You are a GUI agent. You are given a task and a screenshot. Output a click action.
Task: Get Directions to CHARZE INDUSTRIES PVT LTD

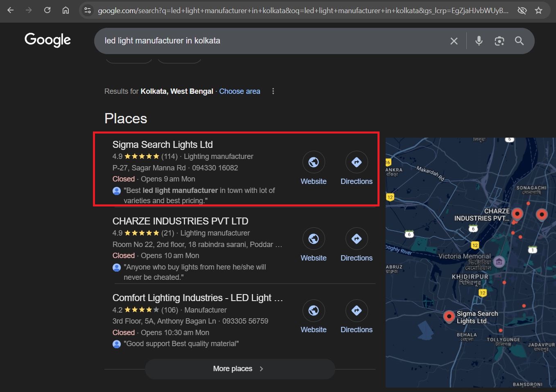[x=356, y=238]
